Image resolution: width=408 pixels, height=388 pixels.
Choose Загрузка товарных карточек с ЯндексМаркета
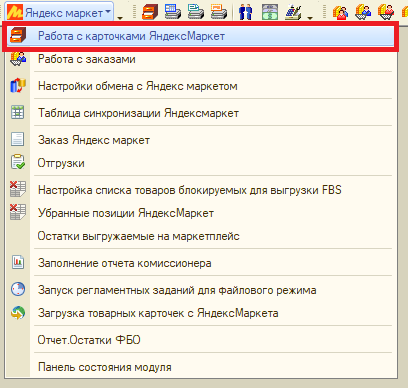[x=200, y=313]
